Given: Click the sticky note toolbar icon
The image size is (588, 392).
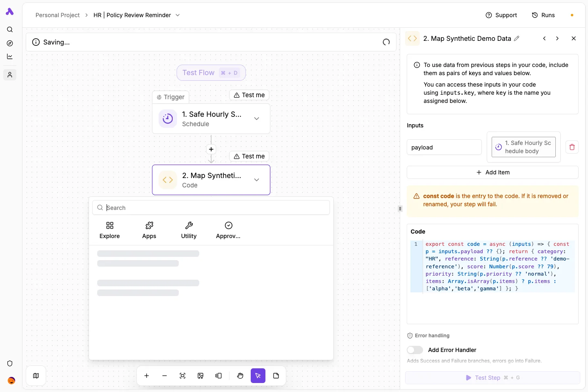Looking at the screenshot, I should [276, 376].
